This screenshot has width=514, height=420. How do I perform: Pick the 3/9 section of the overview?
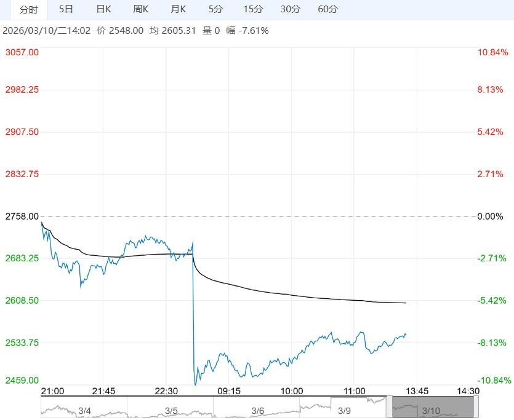[x=345, y=410]
